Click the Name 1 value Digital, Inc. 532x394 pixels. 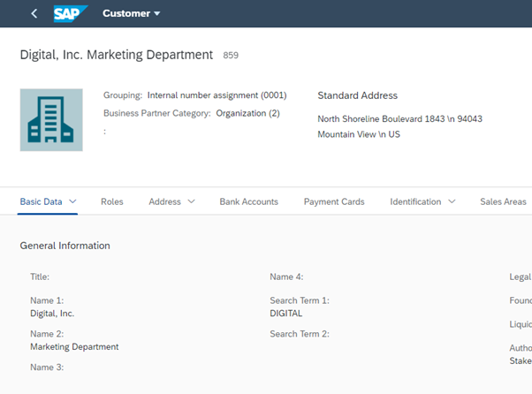(x=52, y=314)
